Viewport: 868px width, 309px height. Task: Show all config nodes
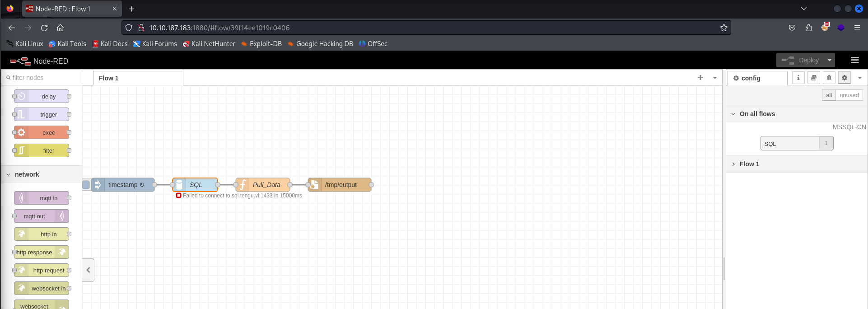coord(829,95)
